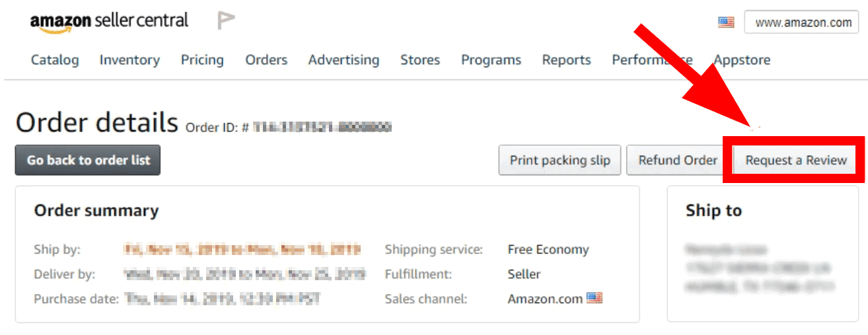This screenshot has height=335, width=868.
Task: Click the Refund Order button
Action: coord(678,160)
